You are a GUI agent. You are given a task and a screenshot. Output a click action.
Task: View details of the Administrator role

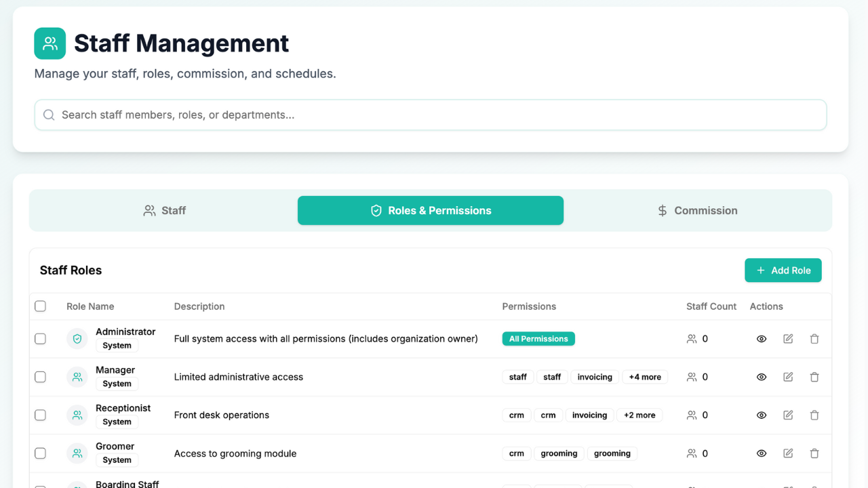tap(761, 338)
